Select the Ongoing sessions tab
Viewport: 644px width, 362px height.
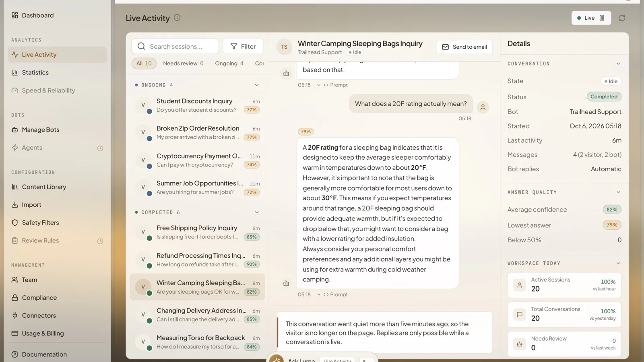point(229,64)
